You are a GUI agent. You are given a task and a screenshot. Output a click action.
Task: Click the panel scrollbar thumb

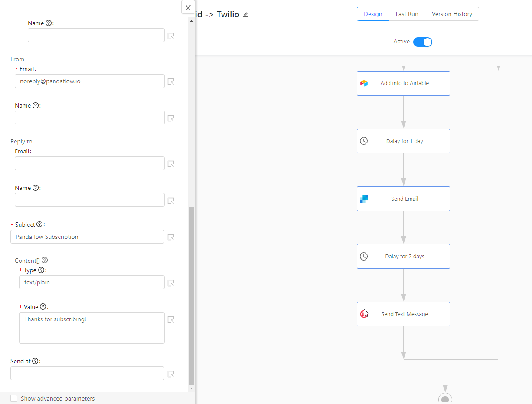(191, 296)
